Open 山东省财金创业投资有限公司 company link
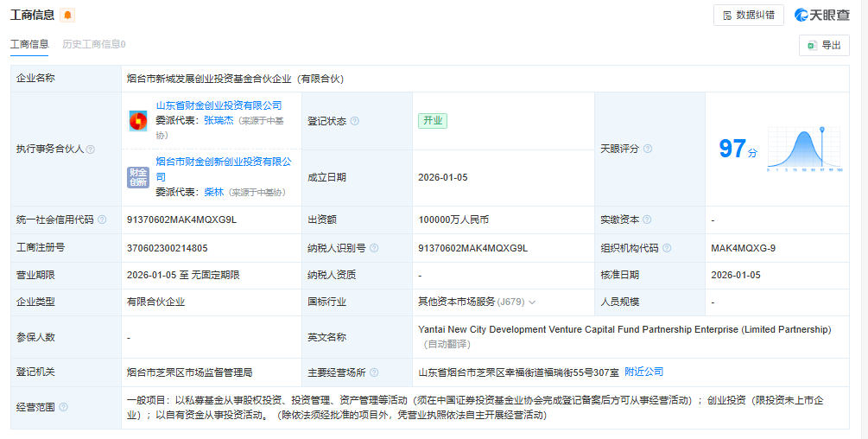The width and height of the screenshot is (868, 439). tap(219, 105)
